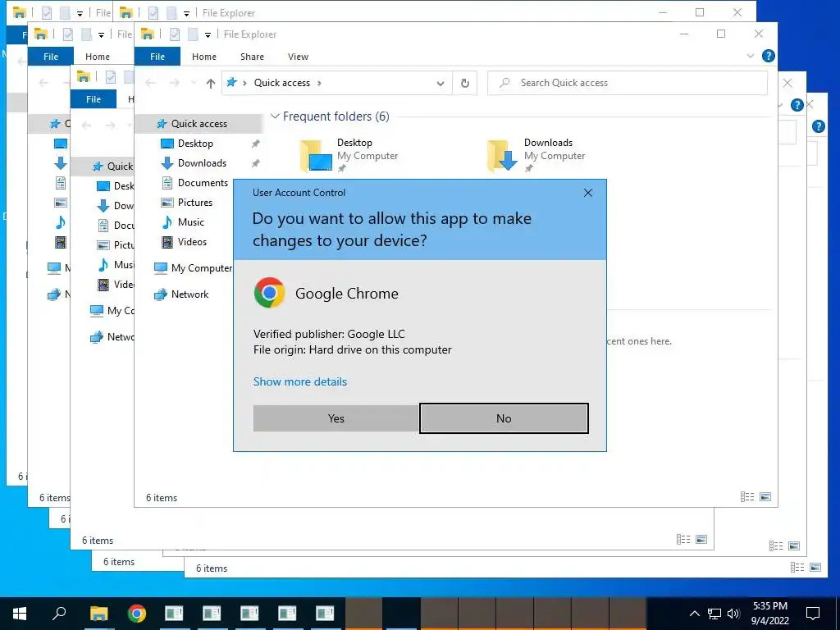Click Forward arrow in front Explorer navigation
Viewport: 840px width, 630px height.
[x=174, y=83]
